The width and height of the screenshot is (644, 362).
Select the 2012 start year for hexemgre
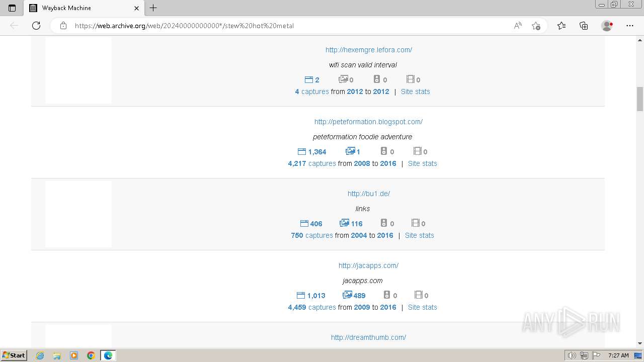pyautogui.click(x=355, y=92)
